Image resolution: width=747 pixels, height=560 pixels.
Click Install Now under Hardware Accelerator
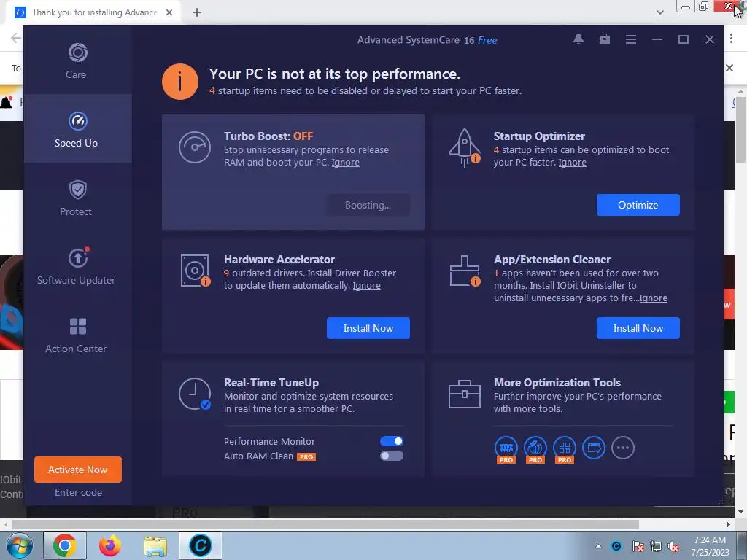(368, 328)
